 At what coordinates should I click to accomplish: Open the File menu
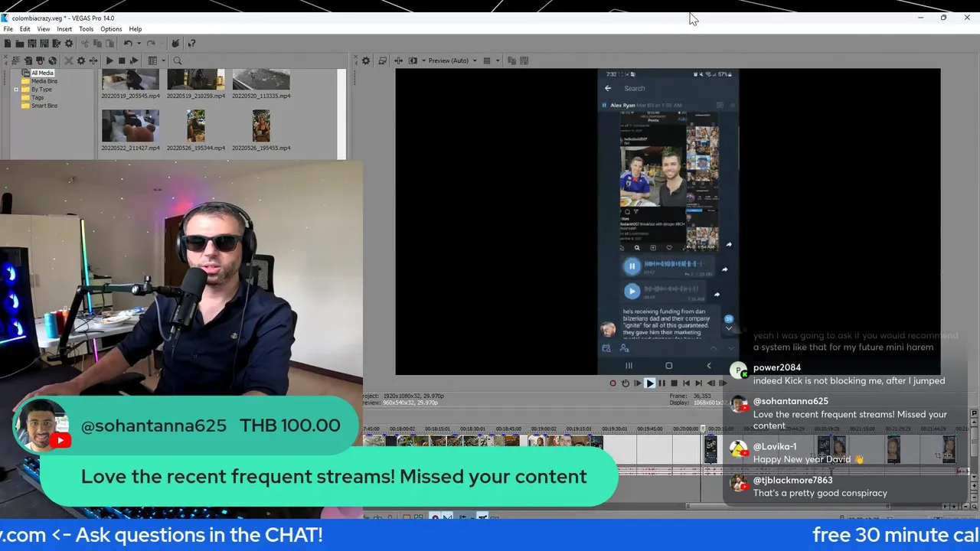(x=8, y=29)
